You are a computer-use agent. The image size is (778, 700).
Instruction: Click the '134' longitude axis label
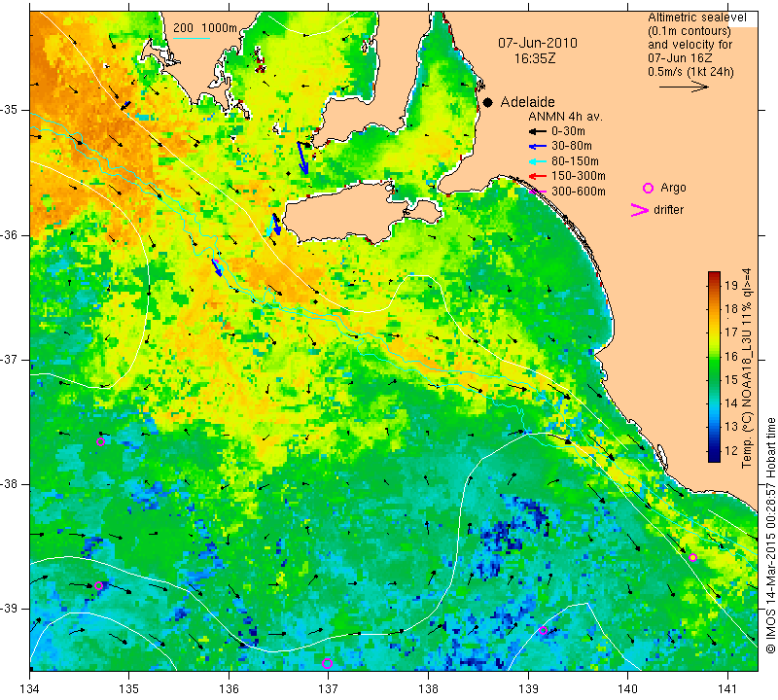[x=30, y=688]
